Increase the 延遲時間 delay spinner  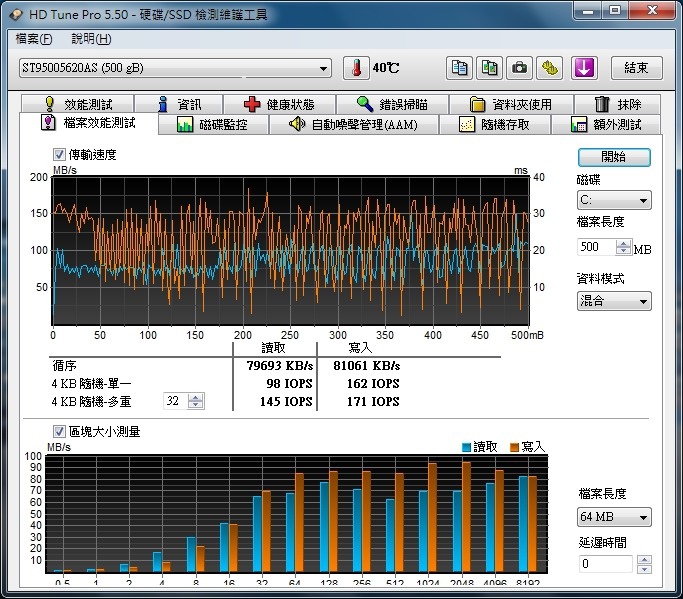[644, 560]
